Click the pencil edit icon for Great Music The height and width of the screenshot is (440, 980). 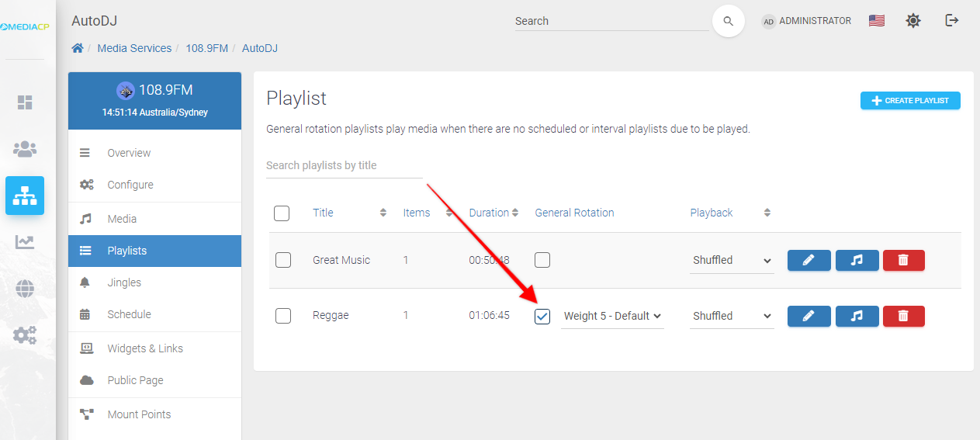click(x=809, y=260)
